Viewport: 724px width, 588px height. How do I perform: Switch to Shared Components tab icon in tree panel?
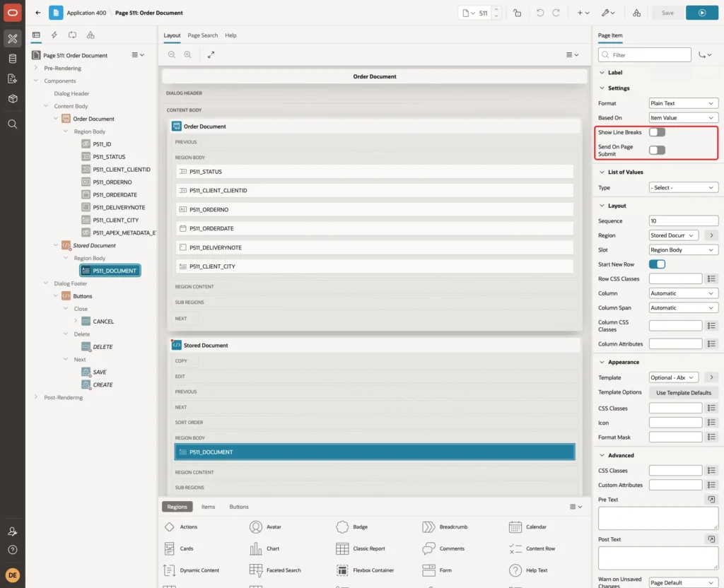pyautogui.click(x=90, y=35)
